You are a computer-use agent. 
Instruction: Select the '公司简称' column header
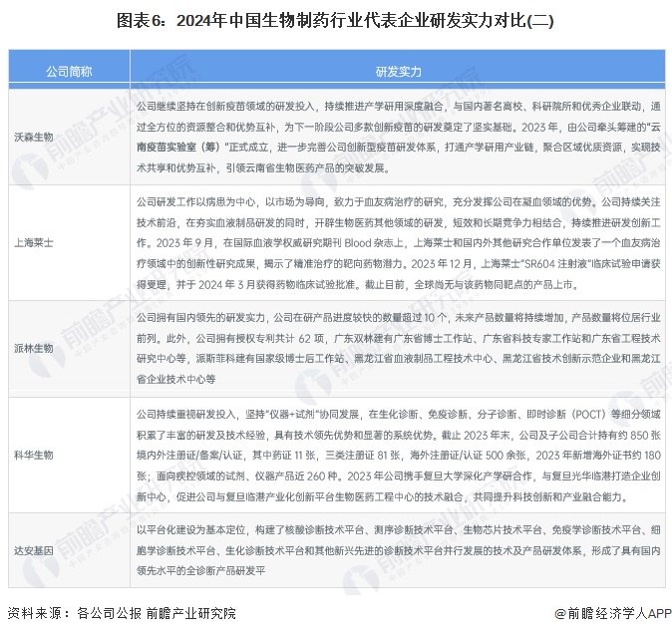(69, 72)
